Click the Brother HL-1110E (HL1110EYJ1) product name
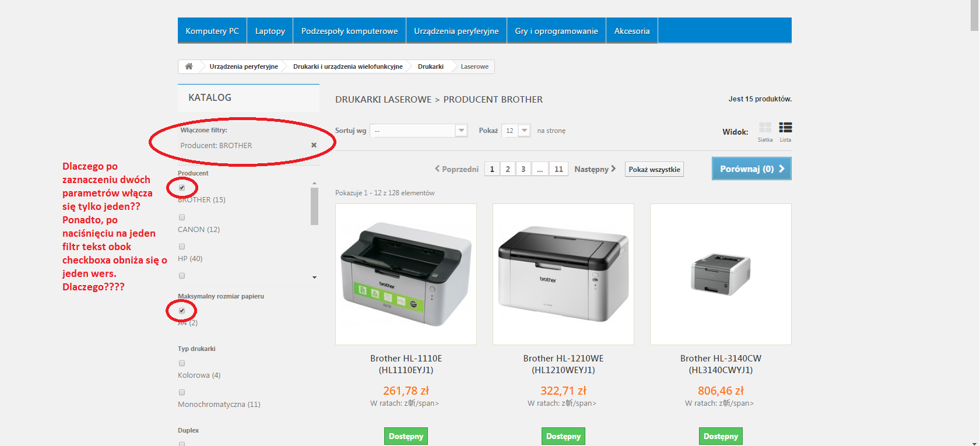The image size is (980, 446). pyautogui.click(x=406, y=364)
